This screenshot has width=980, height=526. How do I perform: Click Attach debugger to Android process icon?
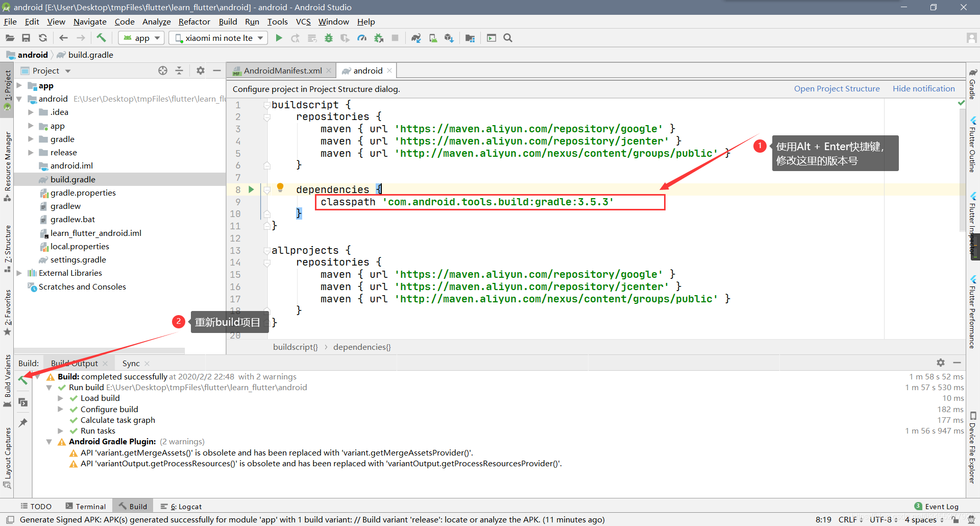pyautogui.click(x=379, y=38)
